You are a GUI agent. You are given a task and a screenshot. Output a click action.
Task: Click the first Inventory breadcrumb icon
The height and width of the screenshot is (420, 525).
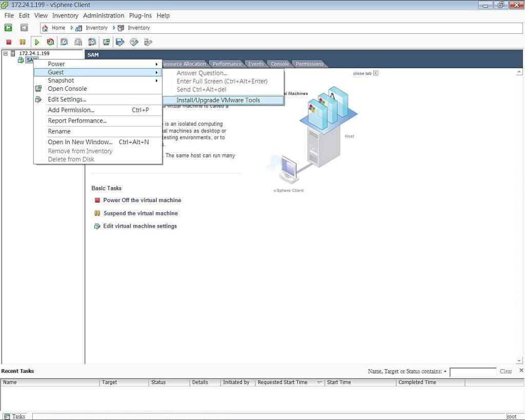[x=78, y=28]
